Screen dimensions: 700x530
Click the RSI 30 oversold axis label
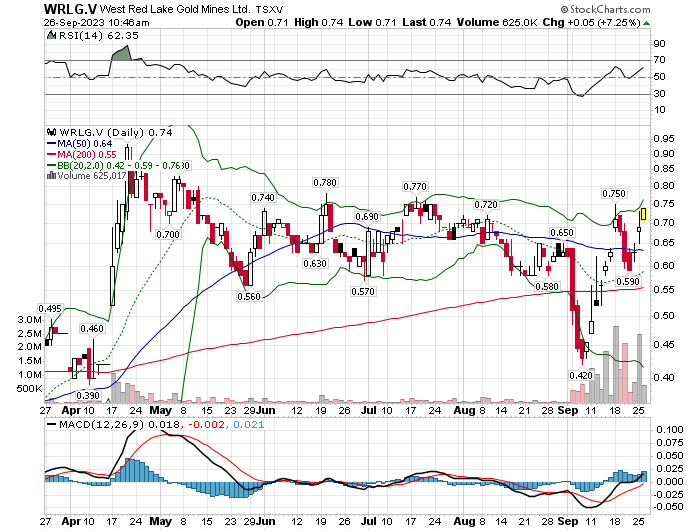pyautogui.click(x=659, y=94)
